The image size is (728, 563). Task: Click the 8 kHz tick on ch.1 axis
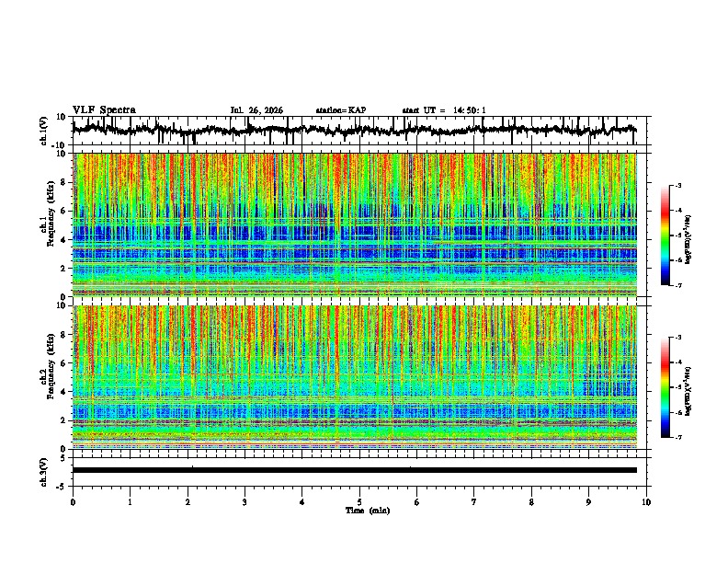point(63,182)
